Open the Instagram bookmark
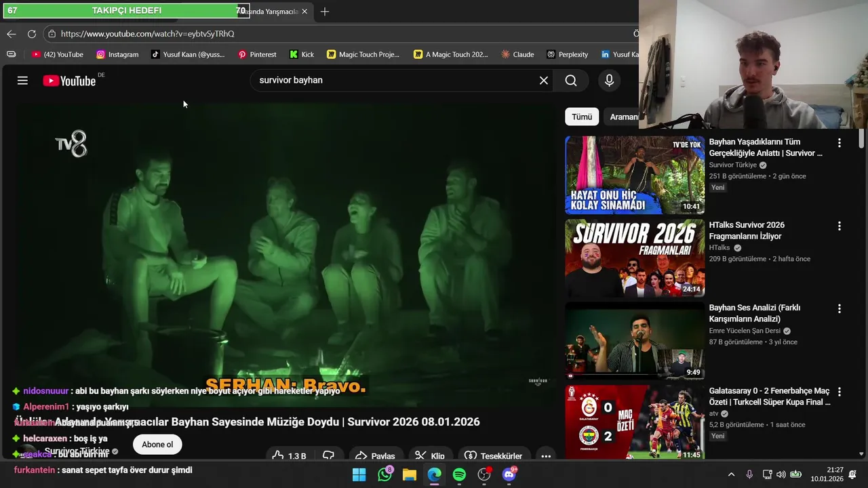Viewport: 868px width, 488px height. 117,54
